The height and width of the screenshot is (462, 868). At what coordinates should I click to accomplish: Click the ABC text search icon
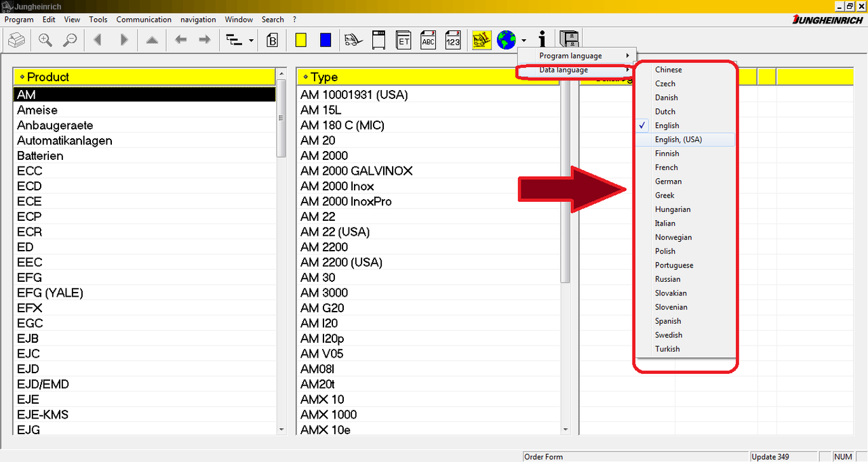429,40
